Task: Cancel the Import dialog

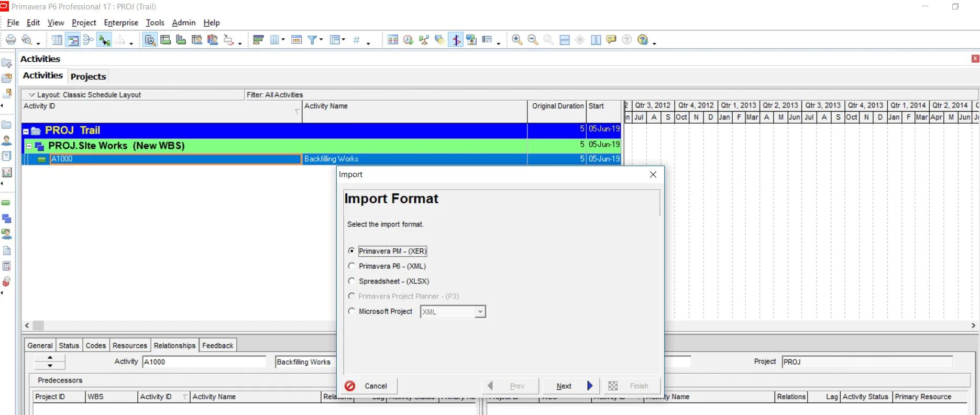Action: click(369, 386)
